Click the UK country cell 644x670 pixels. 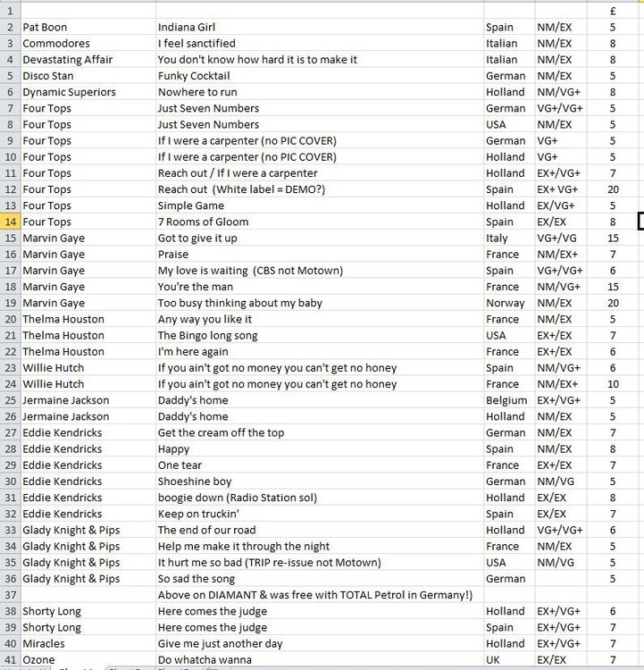pos(509,660)
